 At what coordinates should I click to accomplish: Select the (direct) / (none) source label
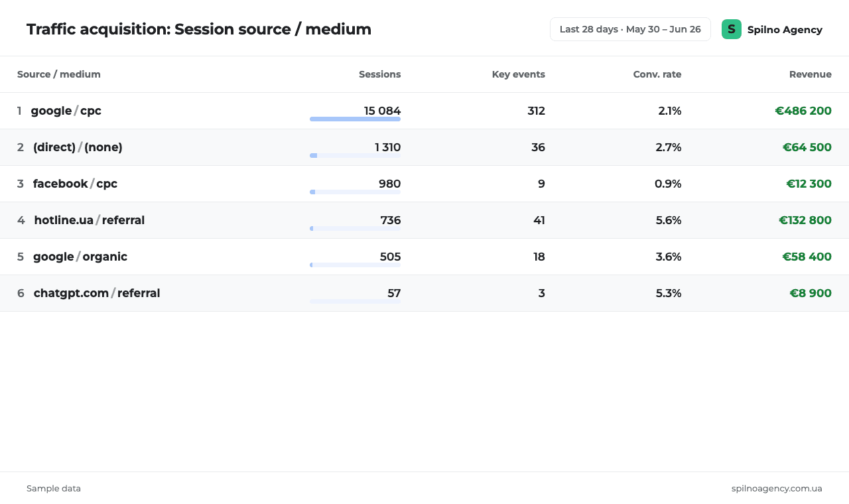(x=78, y=147)
